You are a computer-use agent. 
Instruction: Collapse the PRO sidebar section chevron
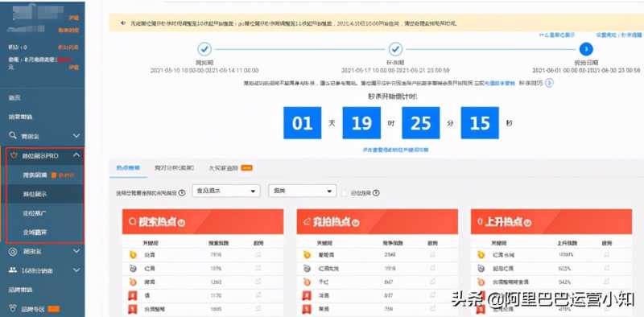pos(76,155)
